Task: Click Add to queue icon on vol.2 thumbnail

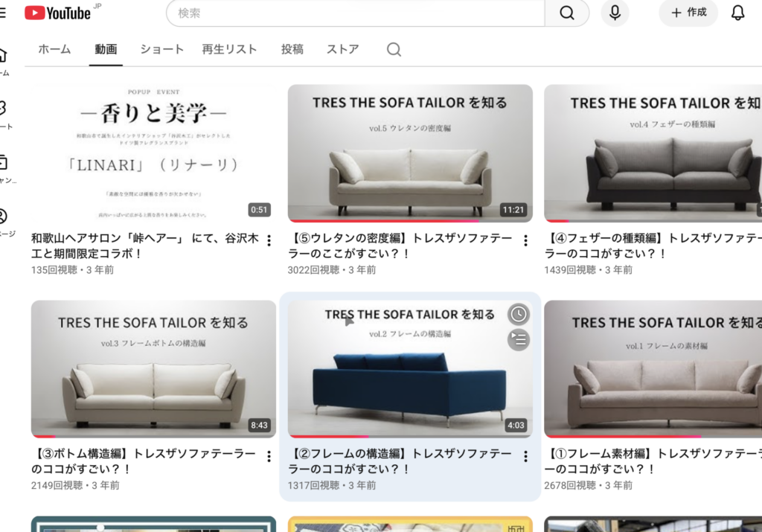Action: click(519, 339)
